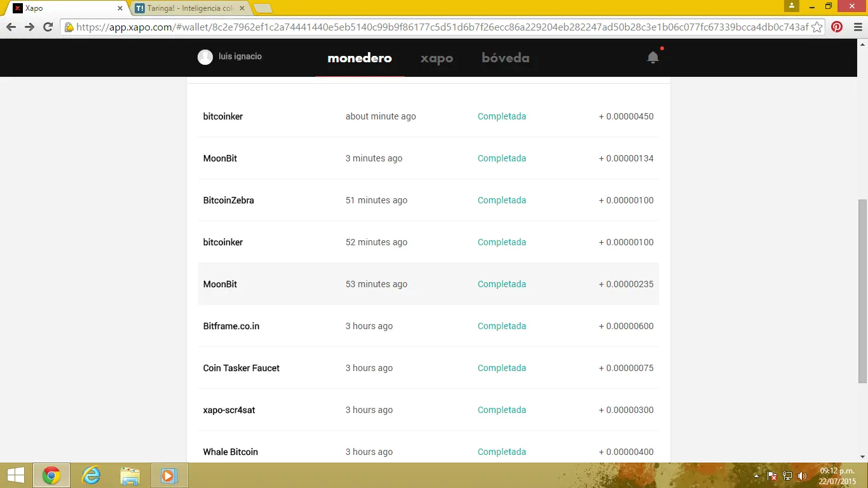Screen dimensions: 868x488
Task: Select the Coin Tasker Faucet transaction
Action: point(428,368)
